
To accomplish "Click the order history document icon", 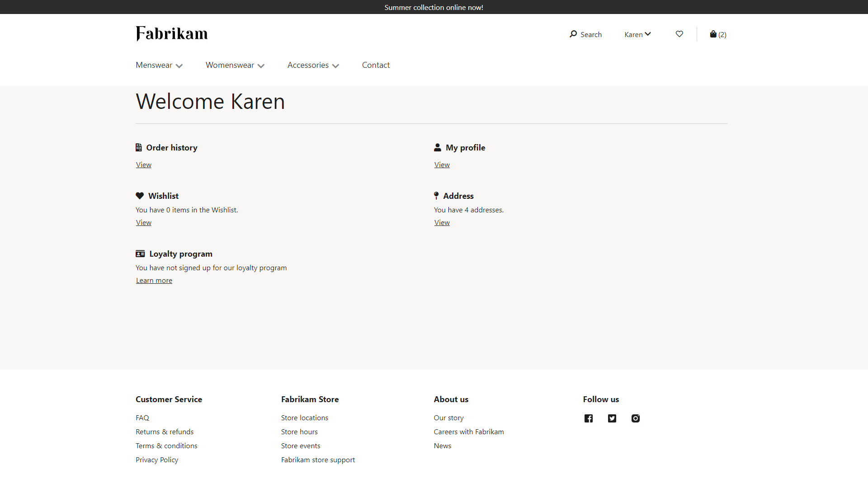I will (139, 147).
